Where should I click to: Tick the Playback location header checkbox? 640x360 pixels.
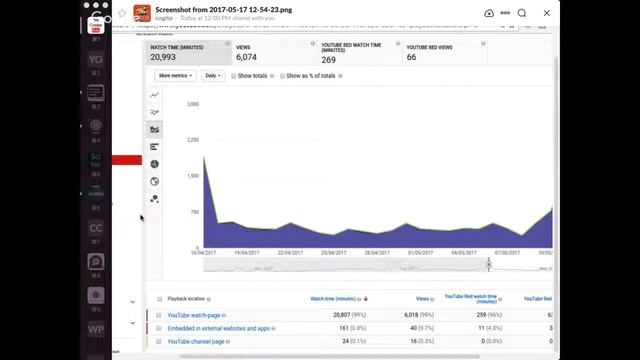click(159, 299)
